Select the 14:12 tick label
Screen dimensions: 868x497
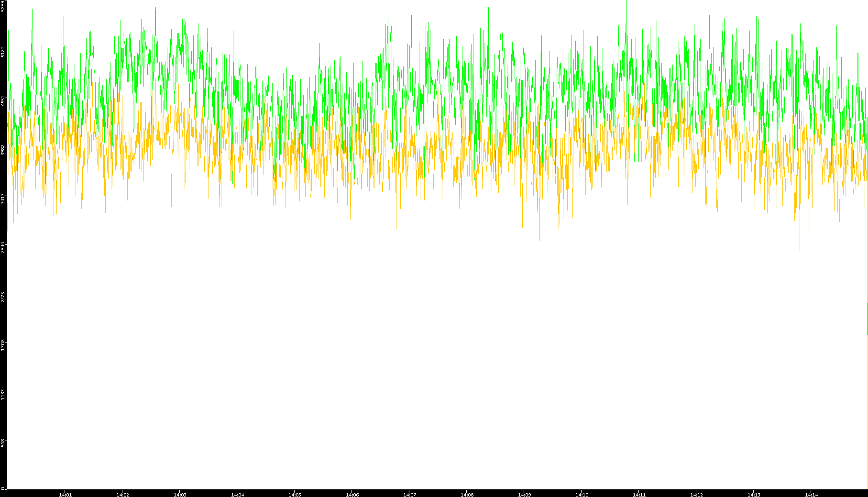coord(696,495)
